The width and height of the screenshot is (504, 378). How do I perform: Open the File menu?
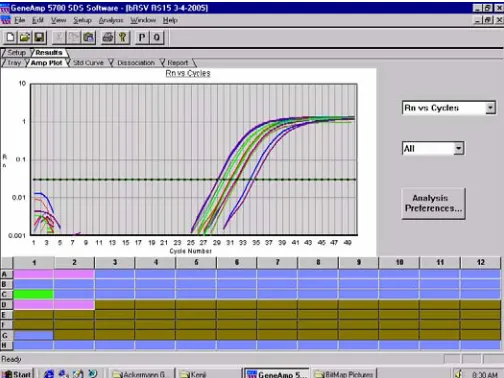click(x=20, y=20)
